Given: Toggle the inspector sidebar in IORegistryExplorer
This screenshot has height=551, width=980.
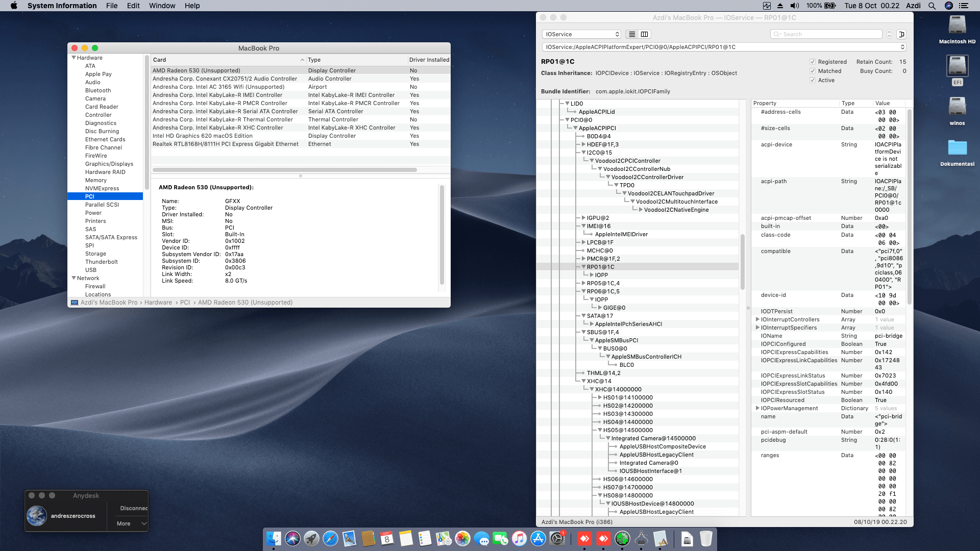Looking at the screenshot, I should 902,34.
